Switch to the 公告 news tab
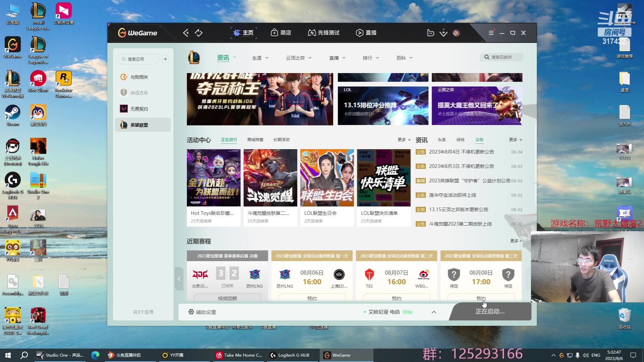Screen dimensions: 644x362 479,140
